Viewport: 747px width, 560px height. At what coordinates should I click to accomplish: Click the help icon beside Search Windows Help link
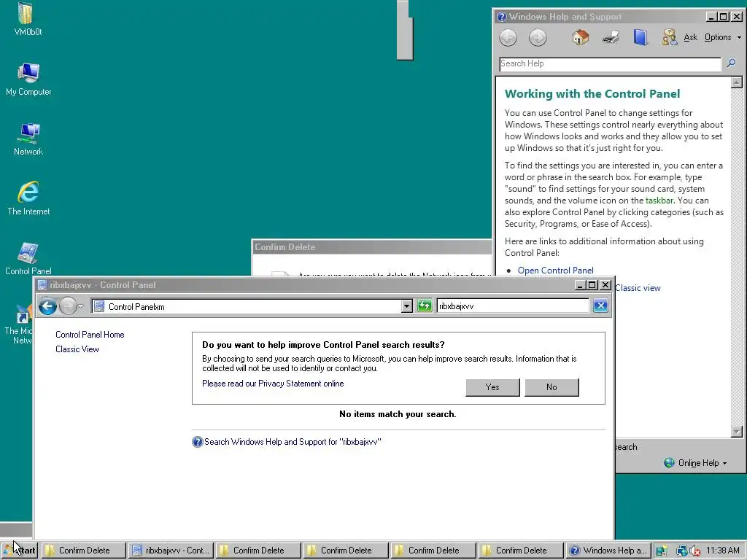197,442
